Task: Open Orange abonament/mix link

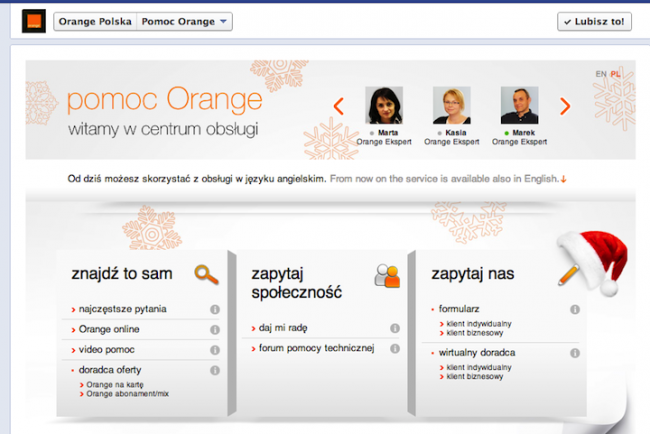Action: (128, 394)
